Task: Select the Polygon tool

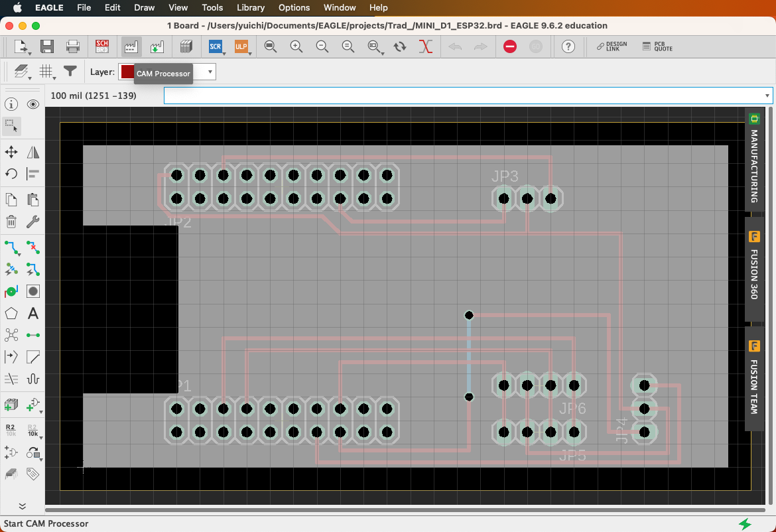Action: [x=11, y=313]
